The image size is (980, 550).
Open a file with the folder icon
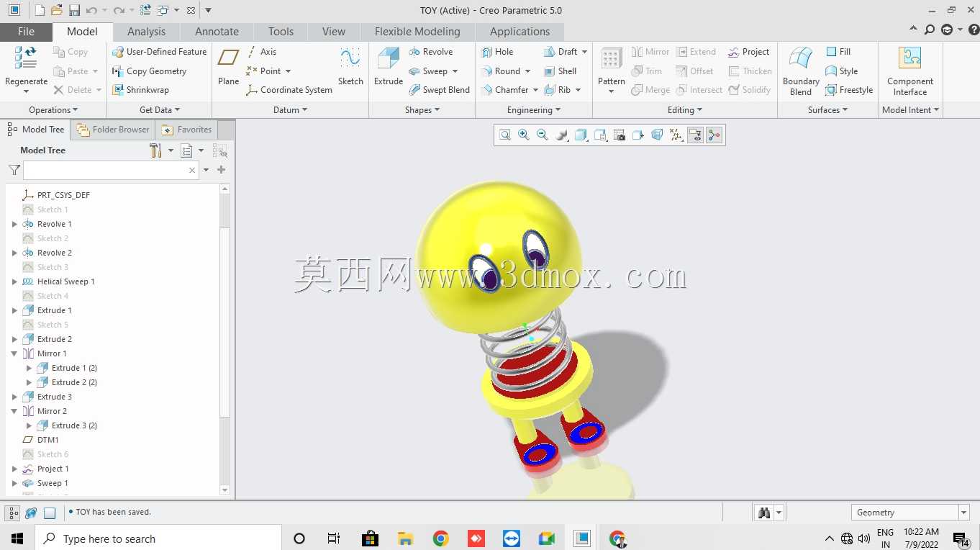[x=56, y=10]
